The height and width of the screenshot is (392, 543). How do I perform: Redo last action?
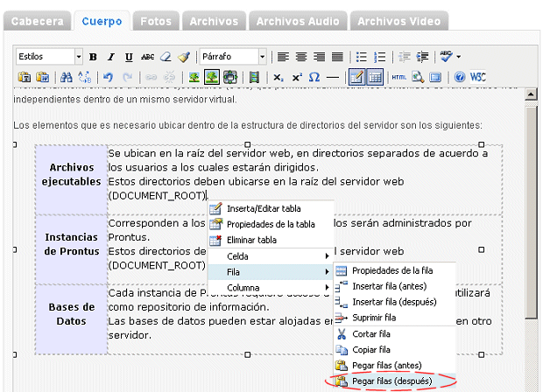pyautogui.click(x=128, y=77)
